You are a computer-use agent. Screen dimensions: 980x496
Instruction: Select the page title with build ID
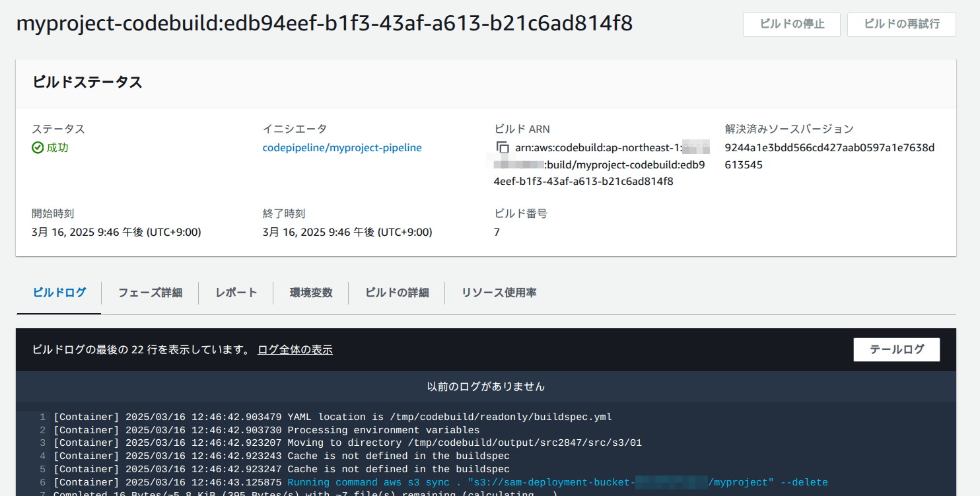[324, 24]
